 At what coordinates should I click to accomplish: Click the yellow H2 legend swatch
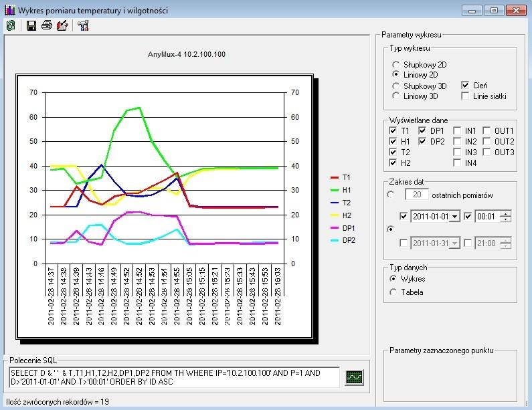tap(335, 215)
